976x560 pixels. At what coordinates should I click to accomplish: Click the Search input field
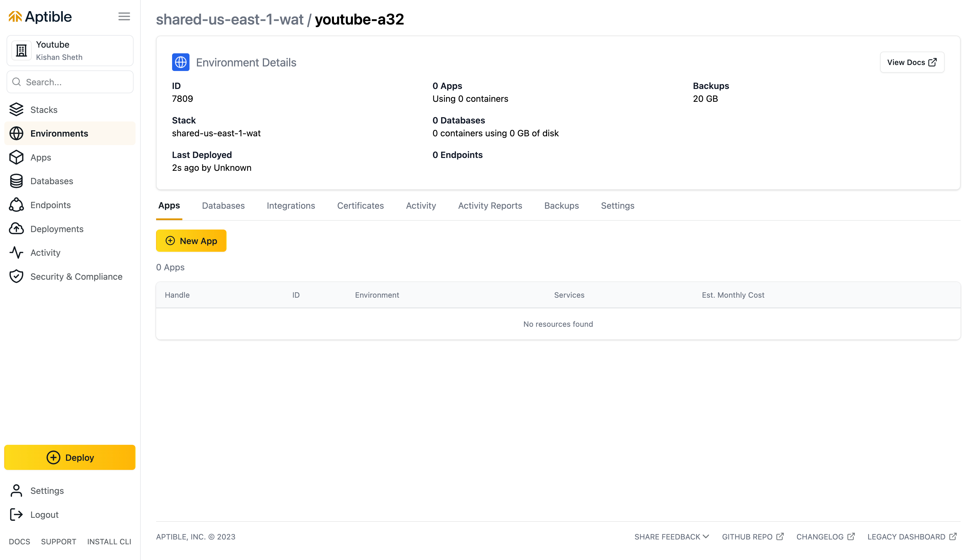tap(75, 82)
